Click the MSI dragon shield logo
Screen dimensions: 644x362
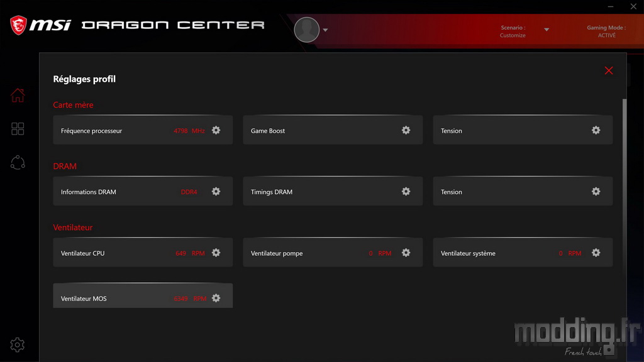[x=18, y=25]
